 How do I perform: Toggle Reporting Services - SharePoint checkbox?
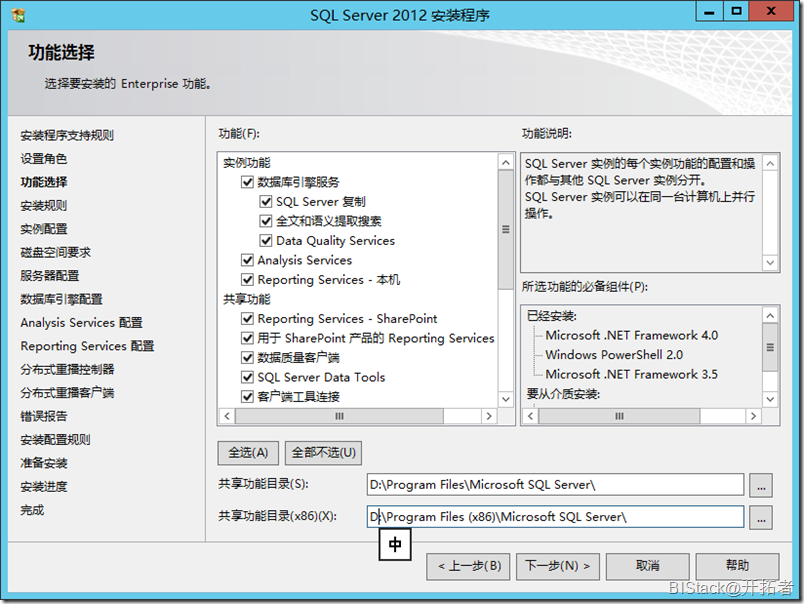tap(247, 318)
